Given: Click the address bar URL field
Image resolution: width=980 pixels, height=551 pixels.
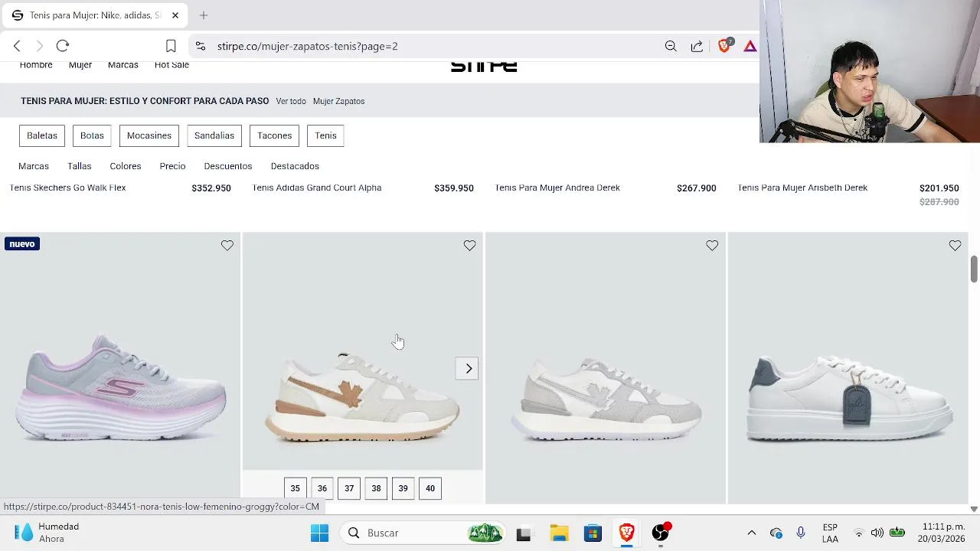Looking at the screenshot, I should coord(429,46).
